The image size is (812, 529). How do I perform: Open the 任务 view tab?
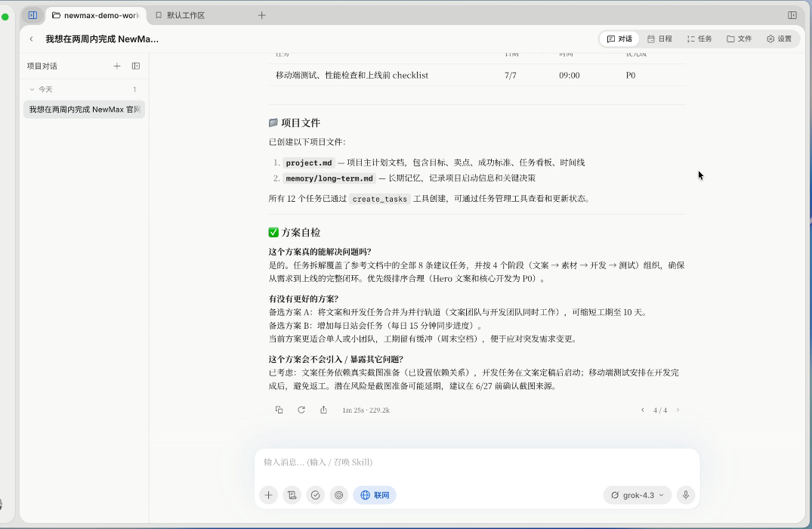699,39
